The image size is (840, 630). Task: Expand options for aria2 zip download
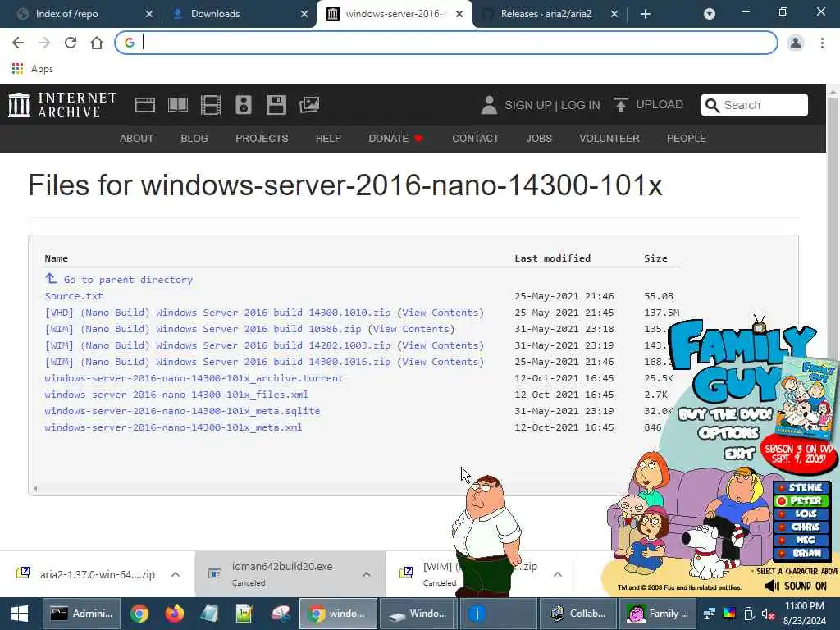coord(176,574)
